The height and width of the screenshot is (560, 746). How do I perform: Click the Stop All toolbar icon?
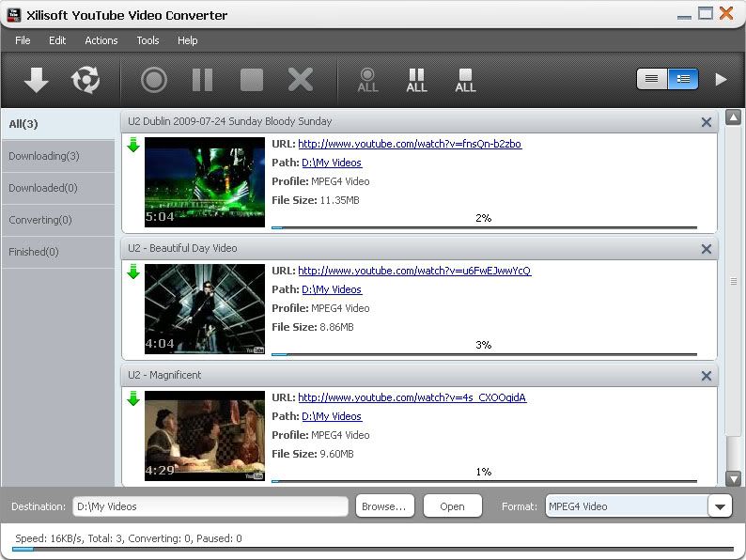[465, 81]
